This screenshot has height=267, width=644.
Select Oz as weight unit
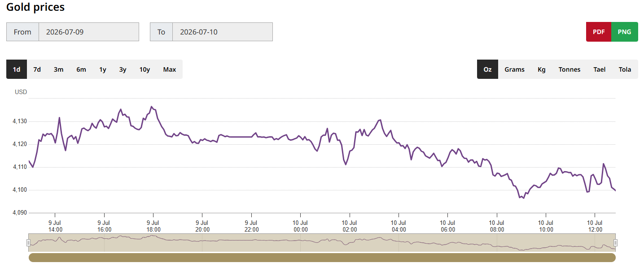[487, 69]
